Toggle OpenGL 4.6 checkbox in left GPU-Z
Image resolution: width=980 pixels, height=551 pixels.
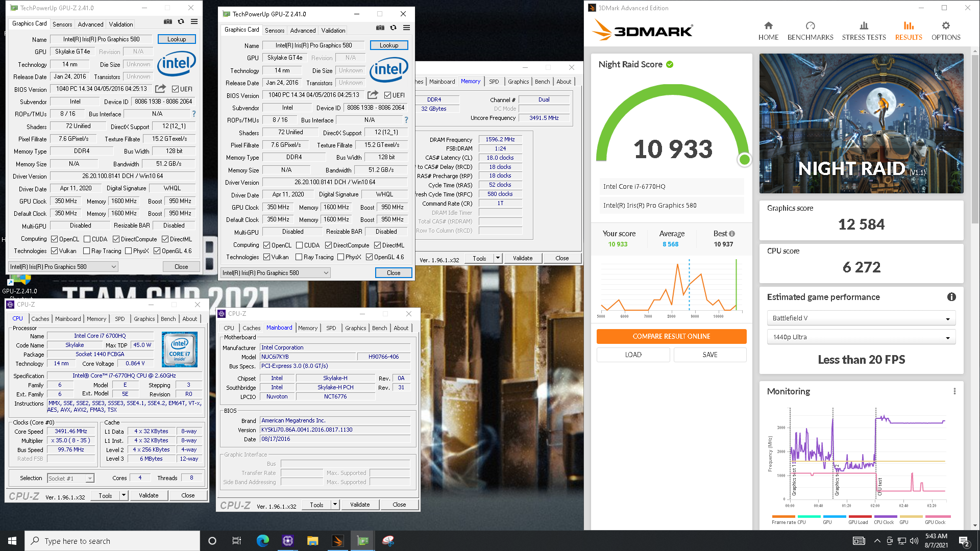tap(157, 251)
